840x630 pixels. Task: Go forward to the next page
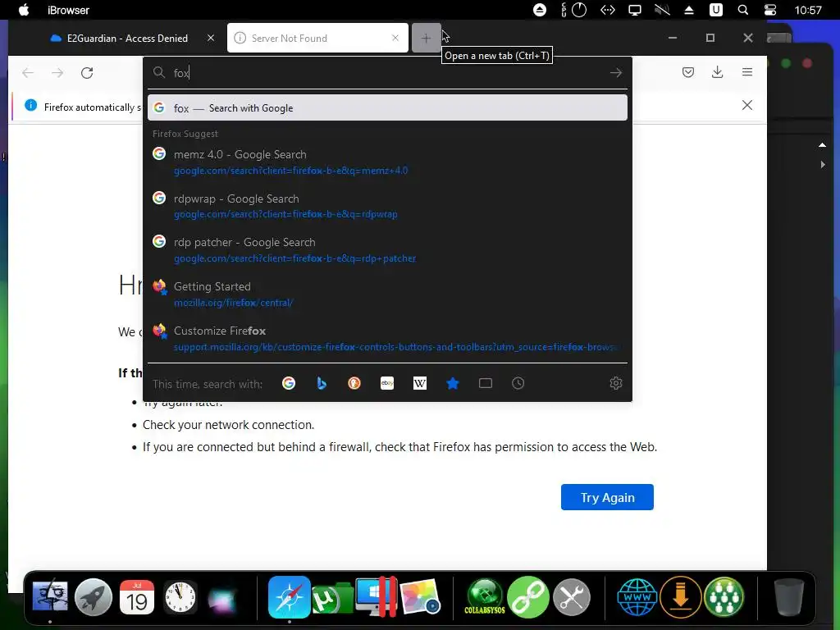pyautogui.click(x=57, y=73)
